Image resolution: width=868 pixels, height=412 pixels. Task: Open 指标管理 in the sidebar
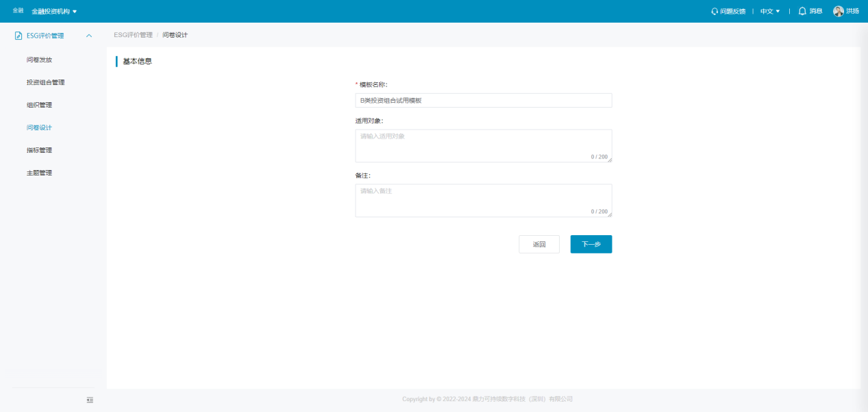click(x=39, y=150)
